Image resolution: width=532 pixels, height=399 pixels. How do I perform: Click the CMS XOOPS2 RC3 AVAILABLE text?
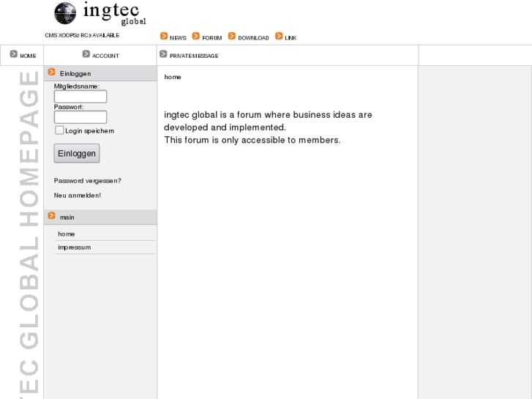tap(82, 35)
